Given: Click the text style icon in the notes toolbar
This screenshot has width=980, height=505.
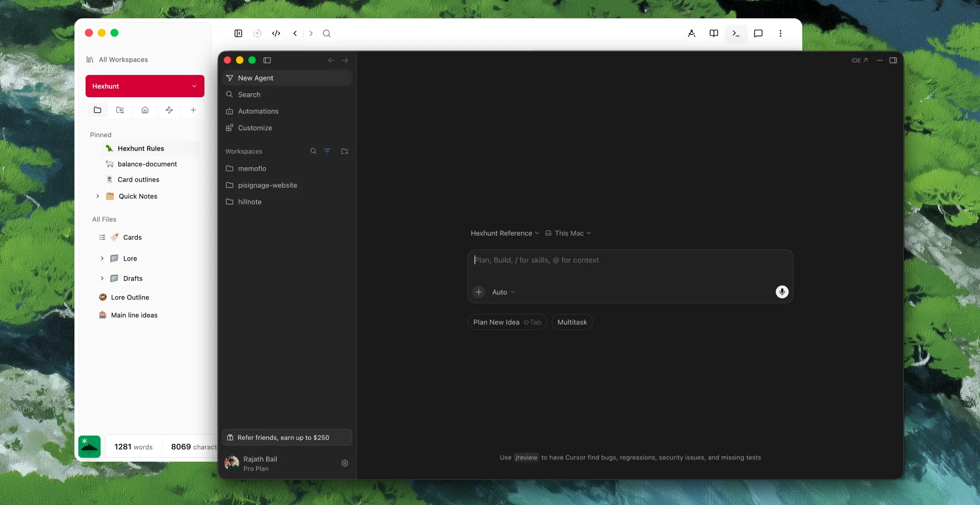Looking at the screenshot, I should 692,33.
